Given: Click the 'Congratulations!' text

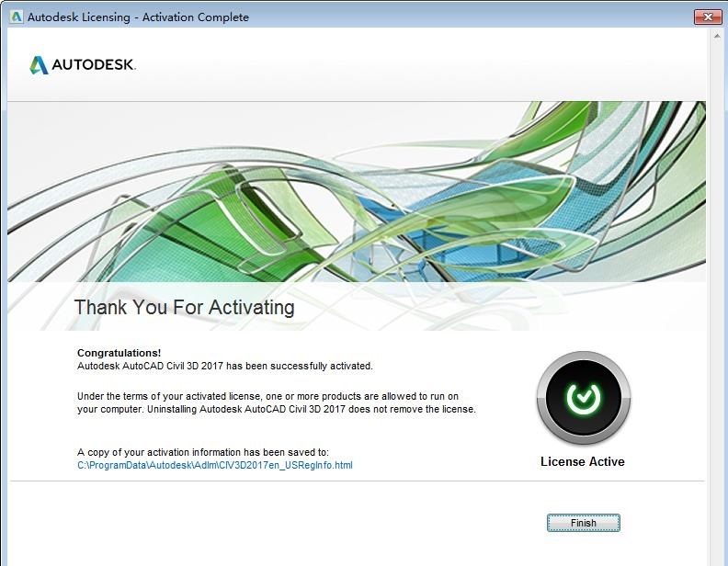Looking at the screenshot, I should click(x=119, y=353).
